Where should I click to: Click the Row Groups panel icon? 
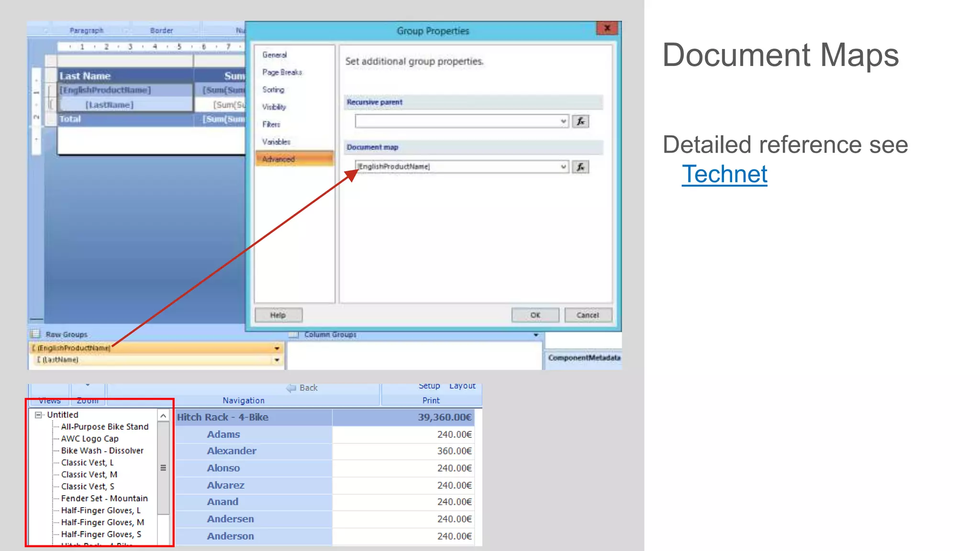pyautogui.click(x=35, y=334)
